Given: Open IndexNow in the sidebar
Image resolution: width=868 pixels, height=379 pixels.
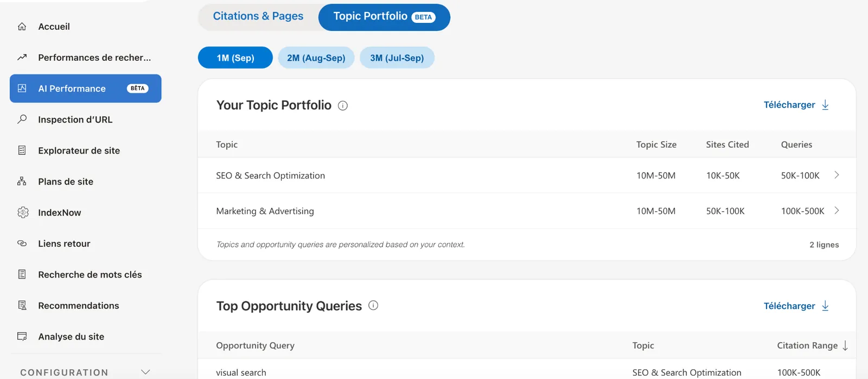Looking at the screenshot, I should [86, 212].
